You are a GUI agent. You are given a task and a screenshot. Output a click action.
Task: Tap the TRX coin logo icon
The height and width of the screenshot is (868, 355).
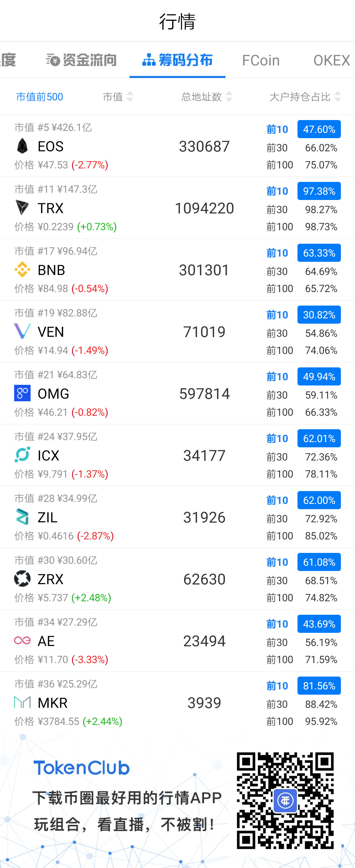[22, 208]
